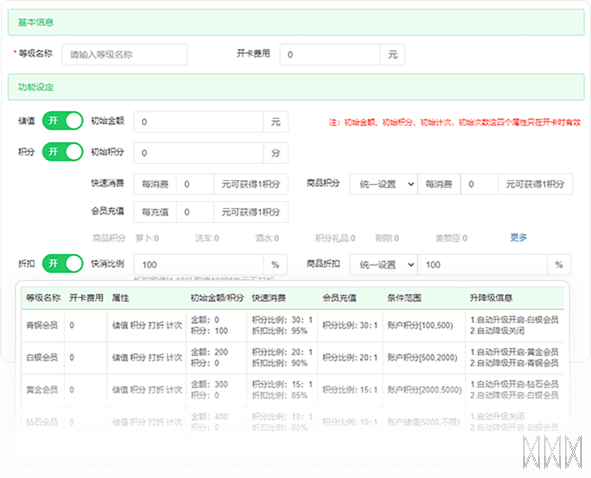Image resolution: width=591 pixels, height=478 pixels.
Task: Open the 商品折扣 统一设置 dropdown
Action: (383, 265)
